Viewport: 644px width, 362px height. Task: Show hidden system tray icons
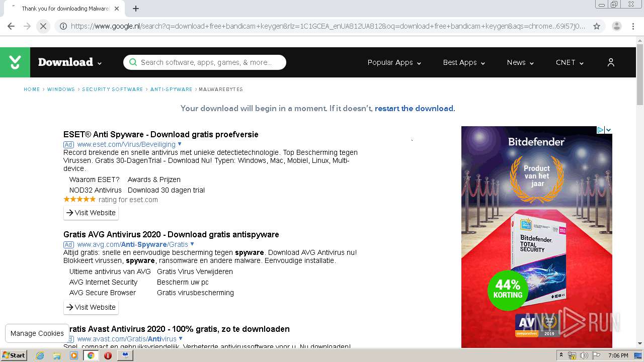coord(561,355)
